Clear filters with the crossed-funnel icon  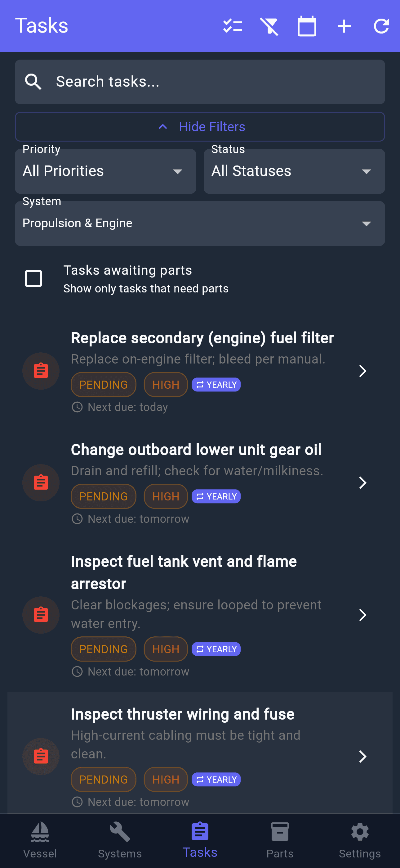pyautogui.click(x=269, y=26)
